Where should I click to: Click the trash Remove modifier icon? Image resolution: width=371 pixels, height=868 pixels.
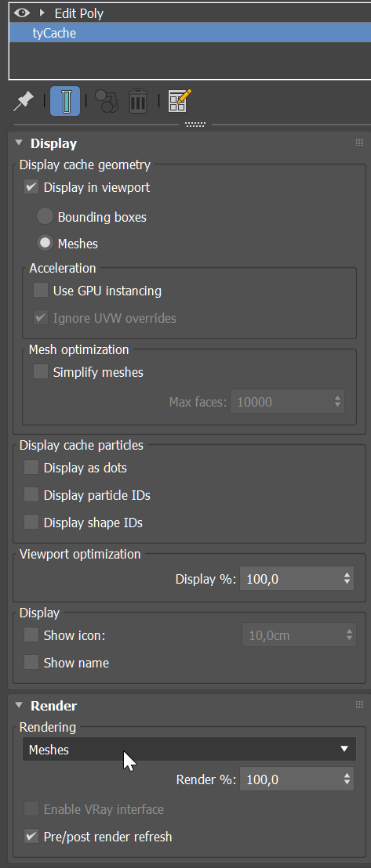coord(138,102)
